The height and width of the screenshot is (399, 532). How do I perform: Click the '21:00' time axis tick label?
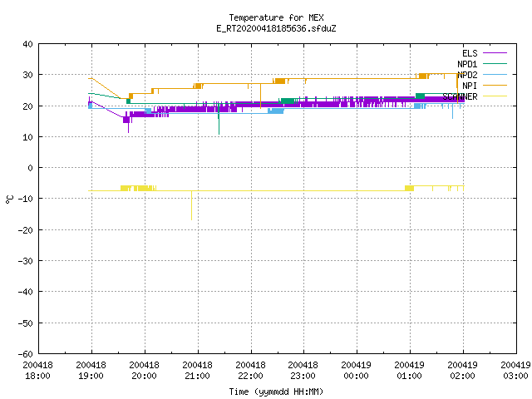tap(198, 376)
